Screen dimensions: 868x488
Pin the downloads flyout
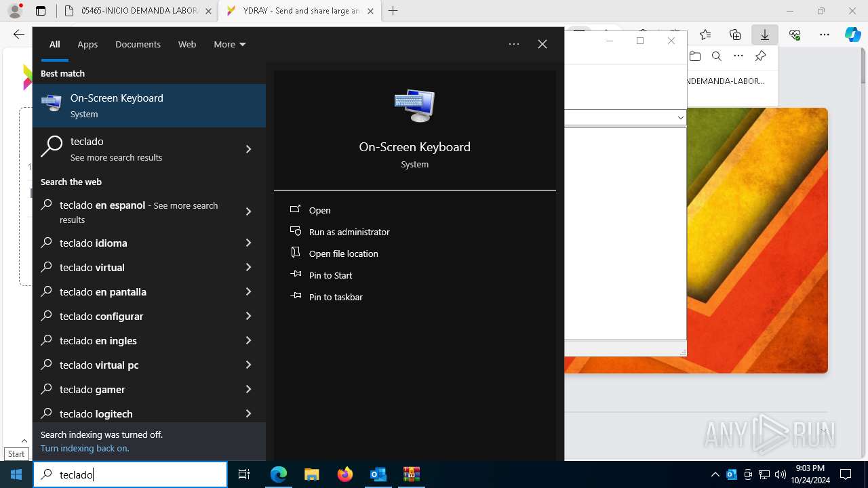[760, 56]
